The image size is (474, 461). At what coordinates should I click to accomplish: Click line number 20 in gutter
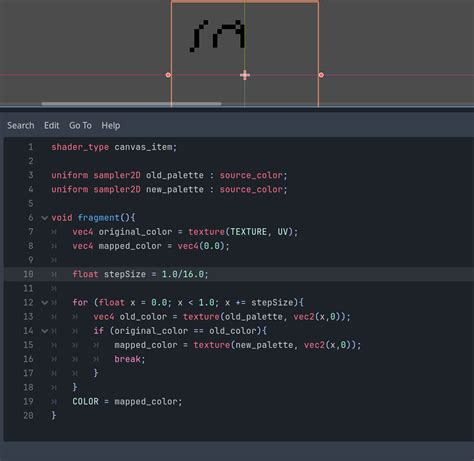[x=28, y=415]
